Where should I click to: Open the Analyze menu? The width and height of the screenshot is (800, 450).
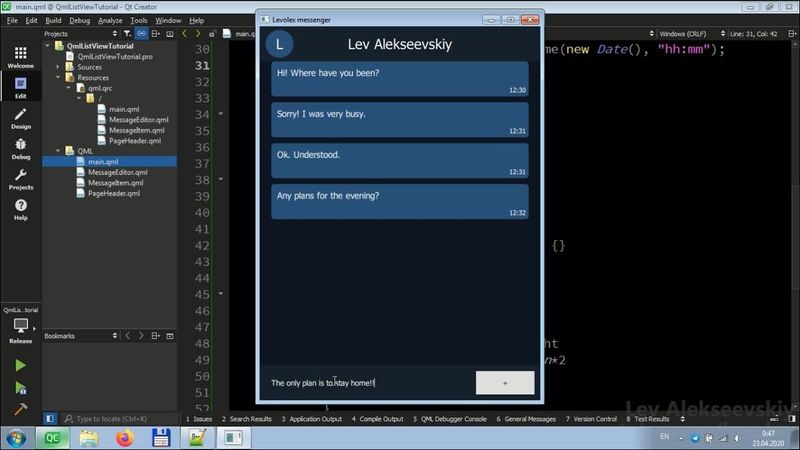(x=112, y=20)
